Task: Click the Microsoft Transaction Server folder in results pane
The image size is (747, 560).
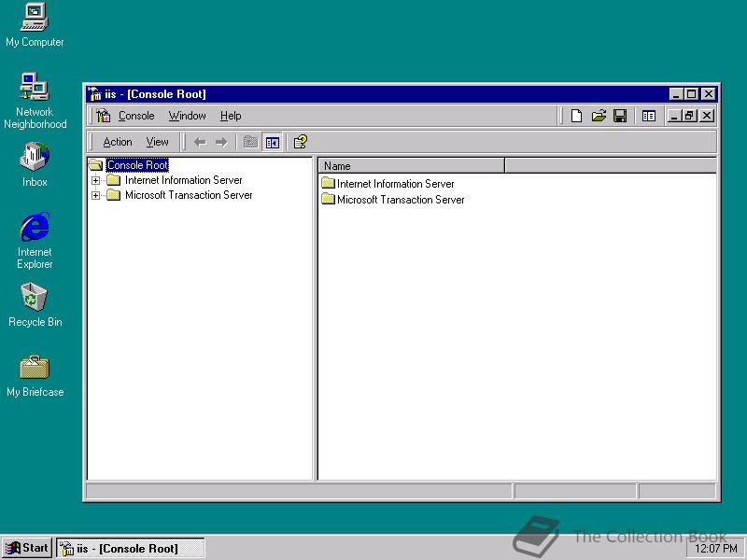Action: pos(329,199)
